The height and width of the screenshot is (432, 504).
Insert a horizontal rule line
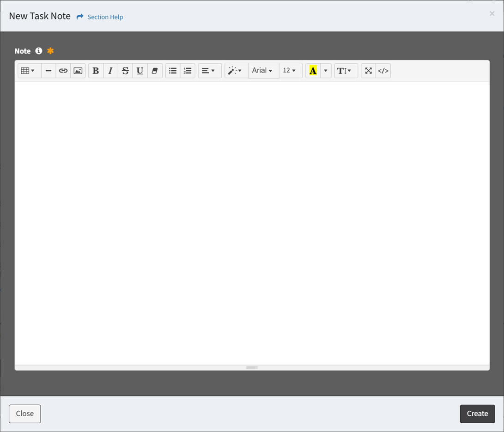(49, 71)
